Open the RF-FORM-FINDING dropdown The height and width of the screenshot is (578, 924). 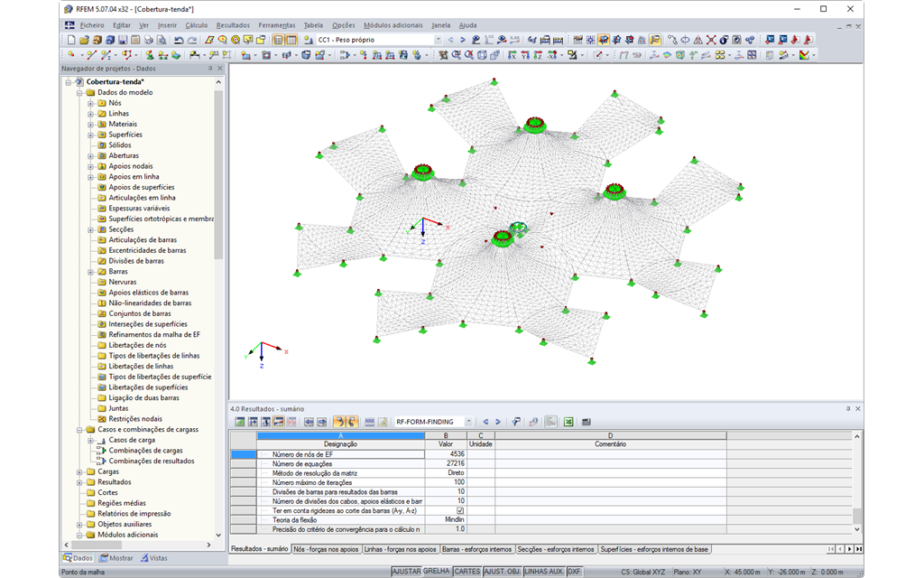click(x=468, y=422)
